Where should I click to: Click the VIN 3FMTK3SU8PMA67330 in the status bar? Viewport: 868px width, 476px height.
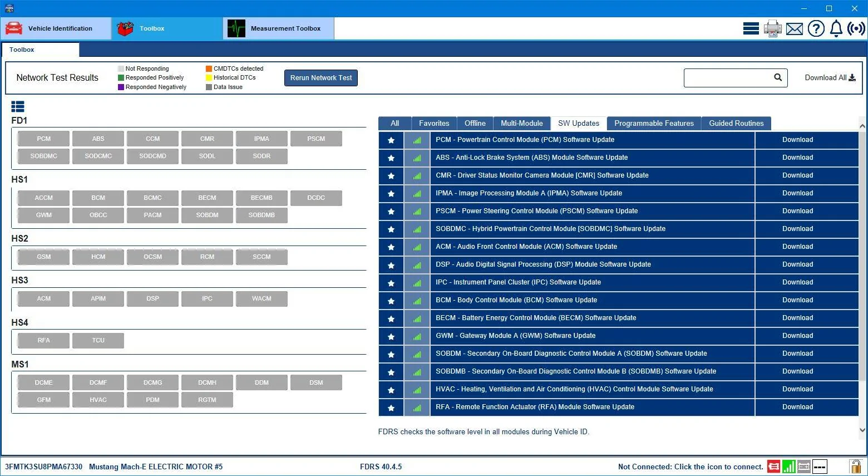tap(43, 467)
